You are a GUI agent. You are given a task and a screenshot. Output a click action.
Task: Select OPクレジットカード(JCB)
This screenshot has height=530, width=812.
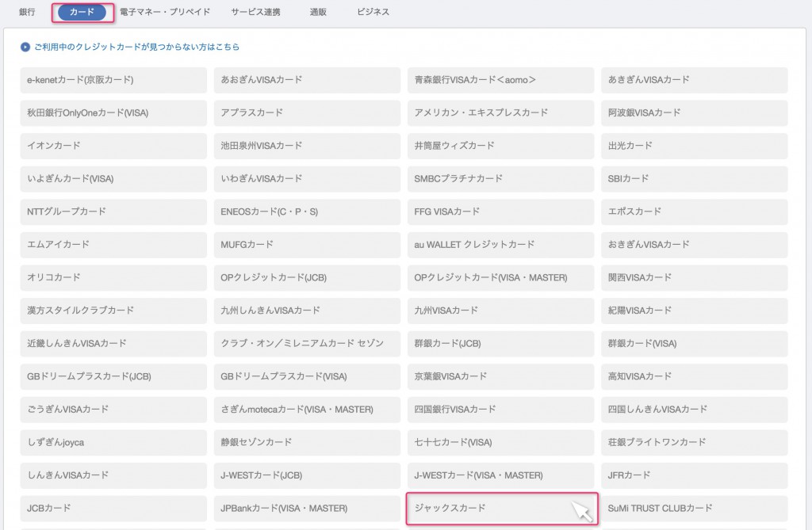coord(307,278)
